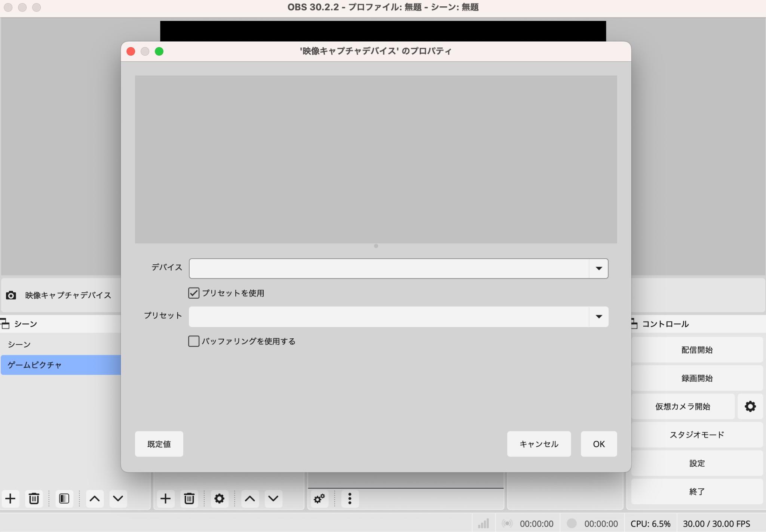Click the network signal bars status icon
Image resolution: width=766 pixels, height=532 pixels.
click(x=484, y=523)
